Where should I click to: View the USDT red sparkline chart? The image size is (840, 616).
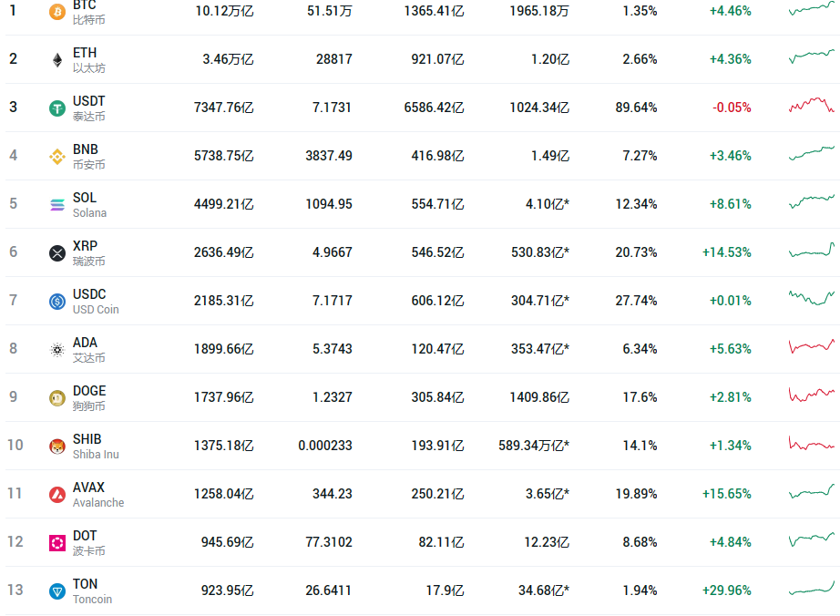point(811,106)
